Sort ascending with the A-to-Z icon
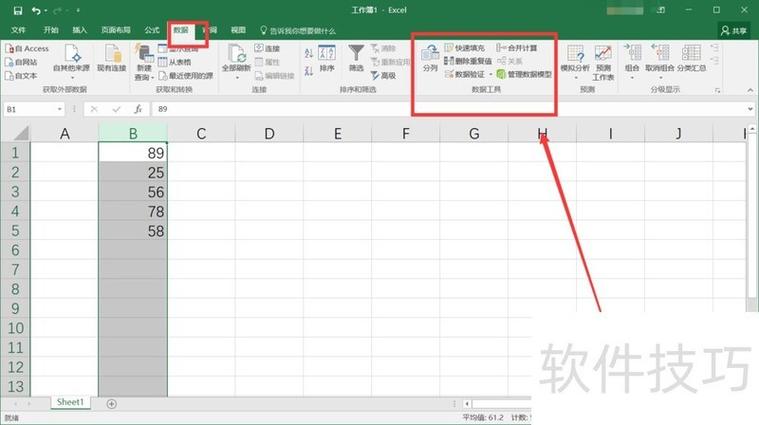This screenshot has height=425, width=759. (x=309, y=52)
